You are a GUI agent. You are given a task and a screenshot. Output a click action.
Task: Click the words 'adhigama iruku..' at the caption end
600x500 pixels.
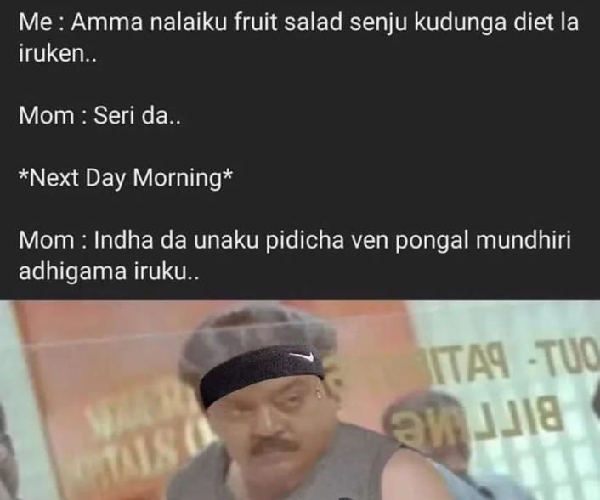coord(109,272)
